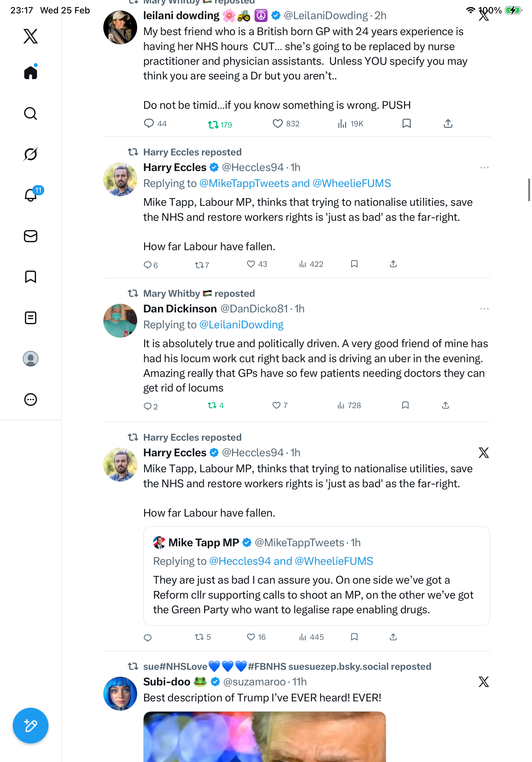532x762 pixels.
Task: Open more options on Dan Dickinson's post
Action: coord(484,309)
